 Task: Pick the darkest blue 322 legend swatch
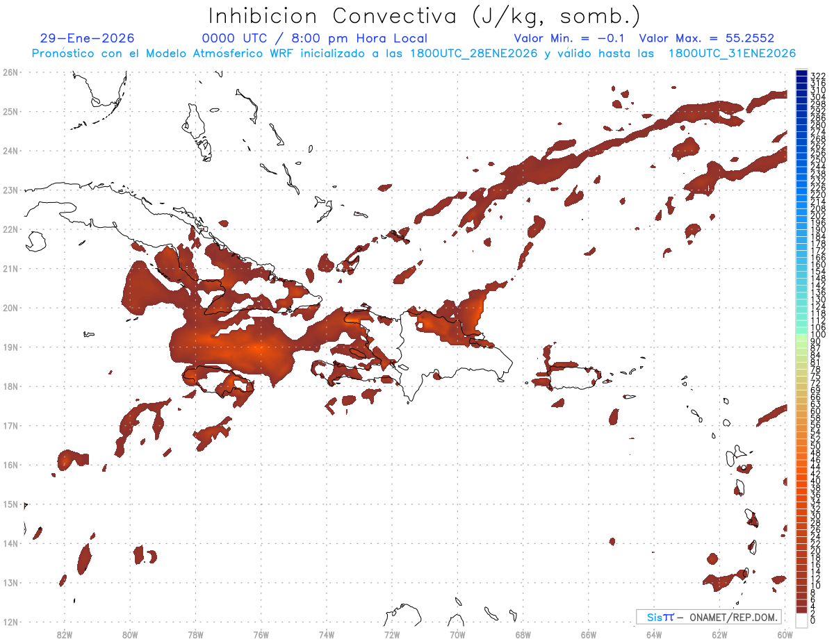[x=801, y=74]
